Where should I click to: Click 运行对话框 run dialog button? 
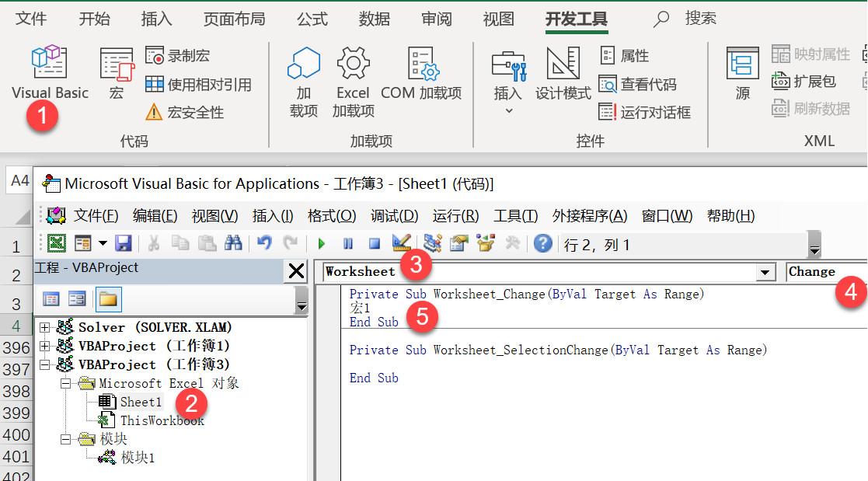(644, 113)
